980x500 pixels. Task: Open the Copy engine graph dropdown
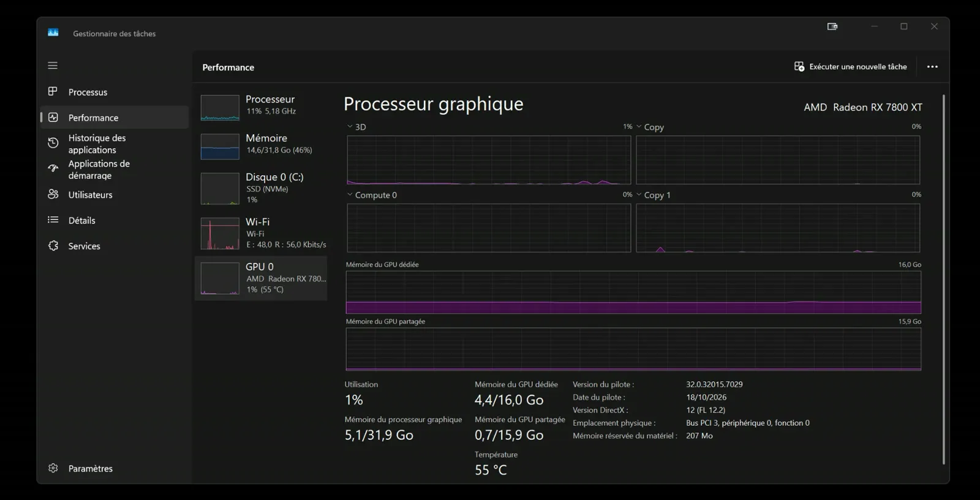coord(639,126)
